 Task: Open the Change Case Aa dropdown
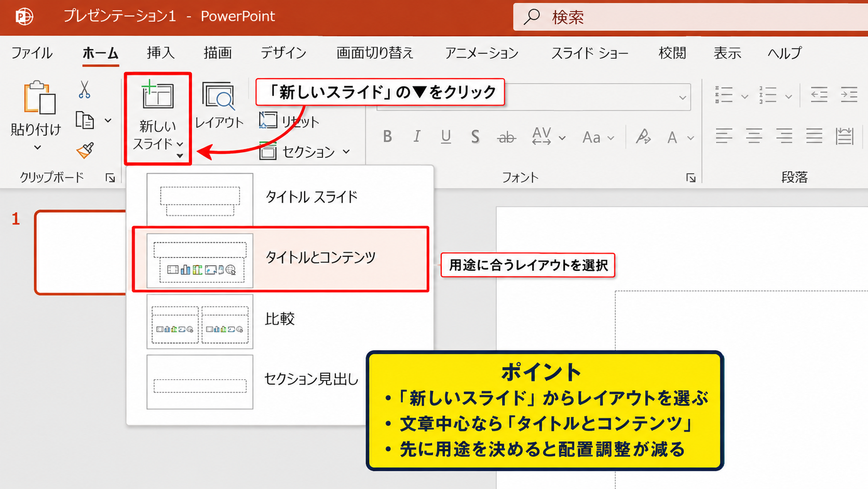611,138
